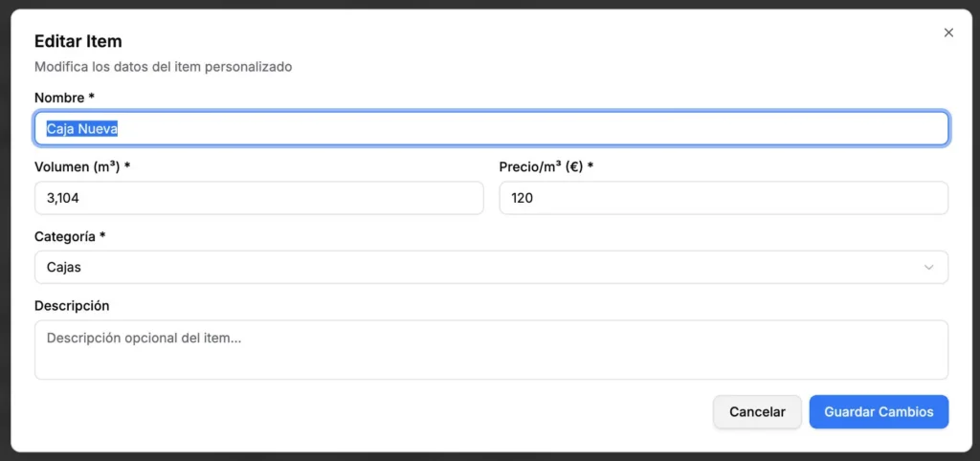The width and height of the screenshot is (980, 461).
Task: Click the Precio/m³ (€) label
Action: [546, 166]
